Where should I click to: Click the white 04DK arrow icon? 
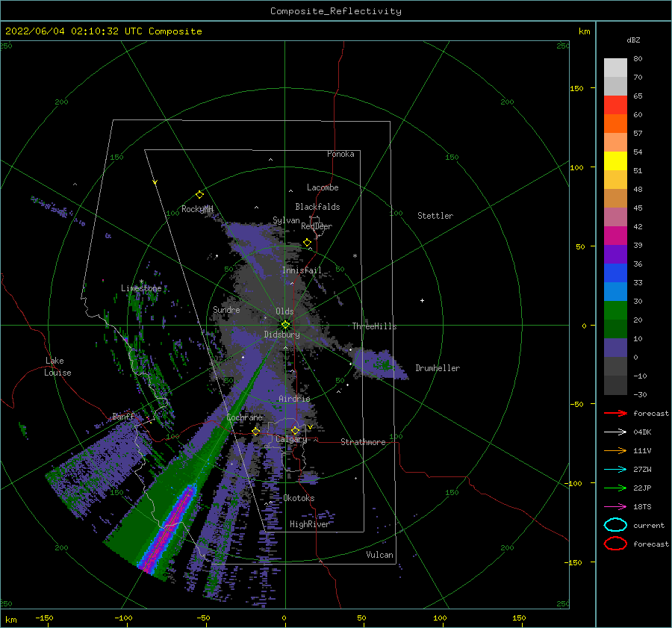point(615,432)
